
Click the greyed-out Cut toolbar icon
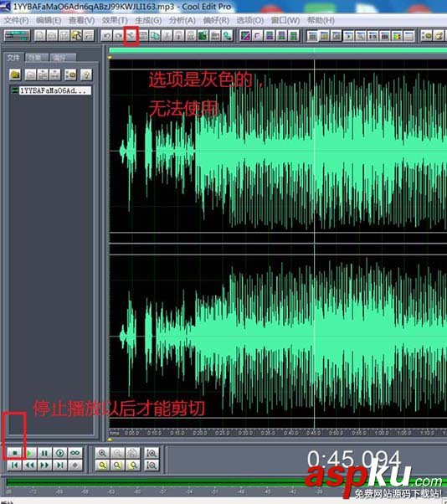click(x=131, y=35)
